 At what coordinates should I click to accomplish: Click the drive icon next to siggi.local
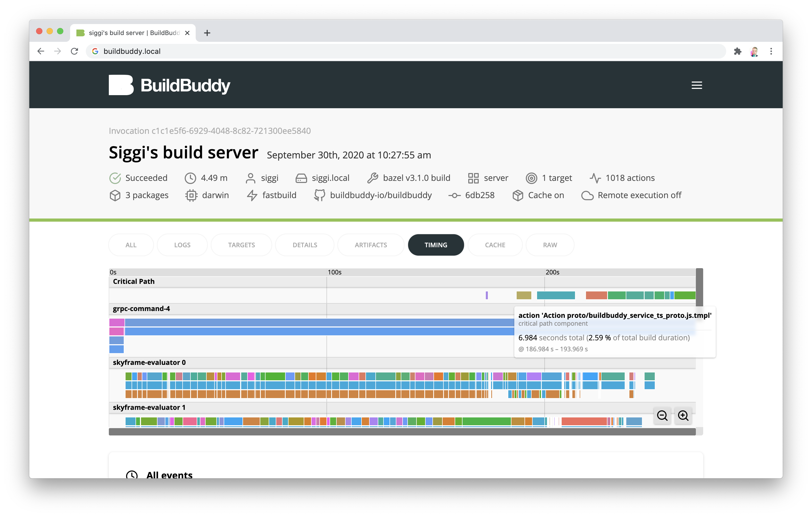pos(301,178)
